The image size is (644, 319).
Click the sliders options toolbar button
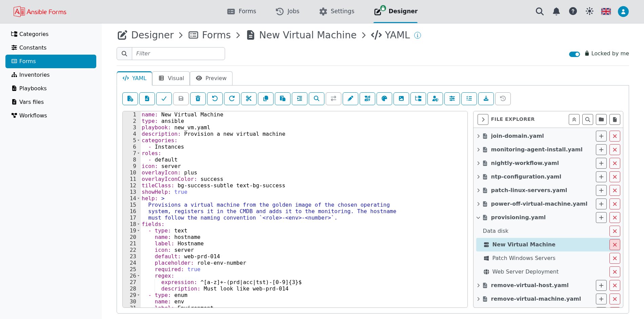click(x=452, y=99)
